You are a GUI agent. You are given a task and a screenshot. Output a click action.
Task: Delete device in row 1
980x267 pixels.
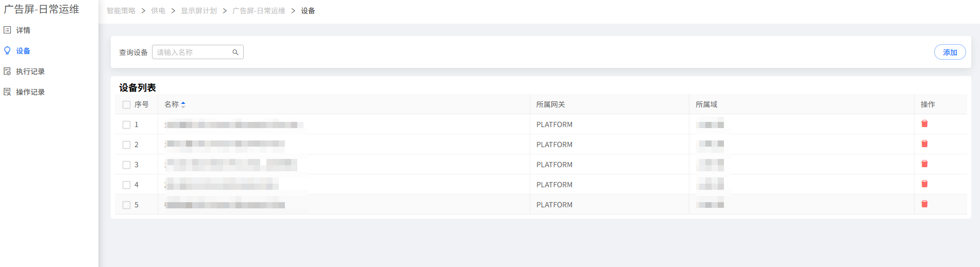(924, 123)
